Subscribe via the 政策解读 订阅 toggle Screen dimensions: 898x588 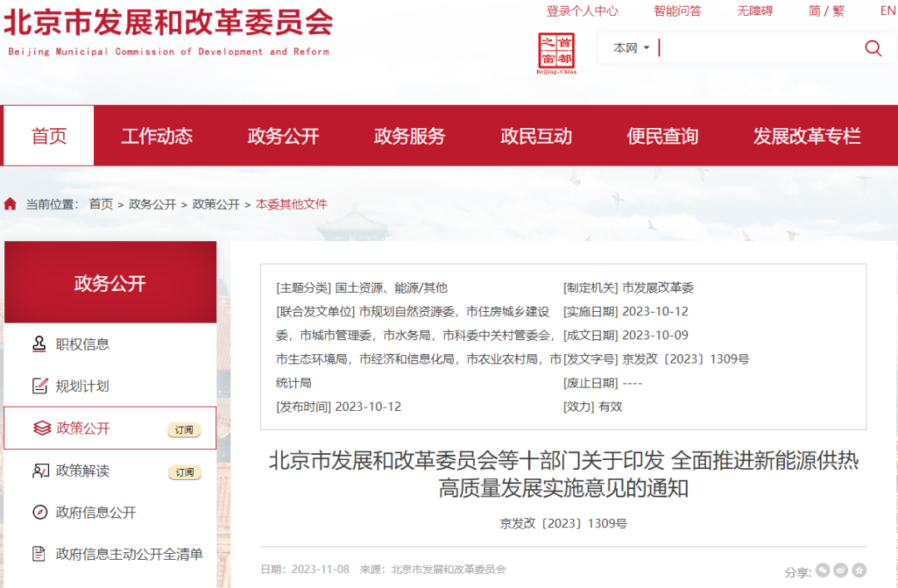point(186,472)
